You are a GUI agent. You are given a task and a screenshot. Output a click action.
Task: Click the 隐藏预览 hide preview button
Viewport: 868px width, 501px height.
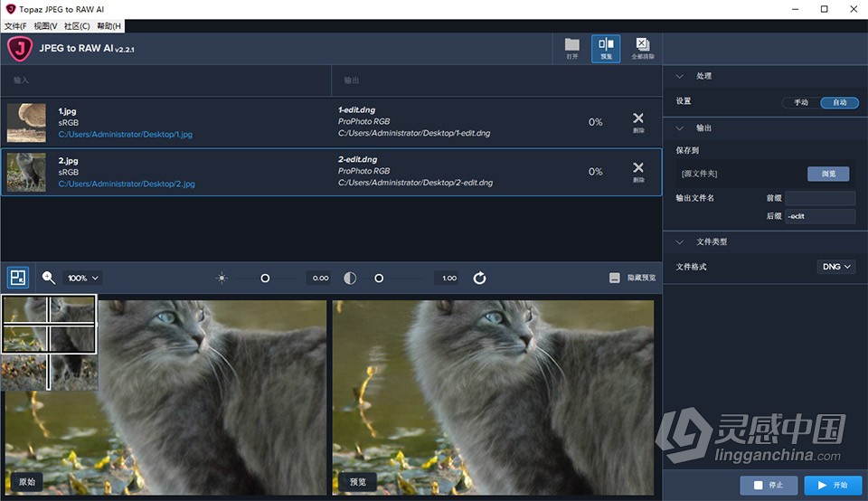[x=633, y=278]
